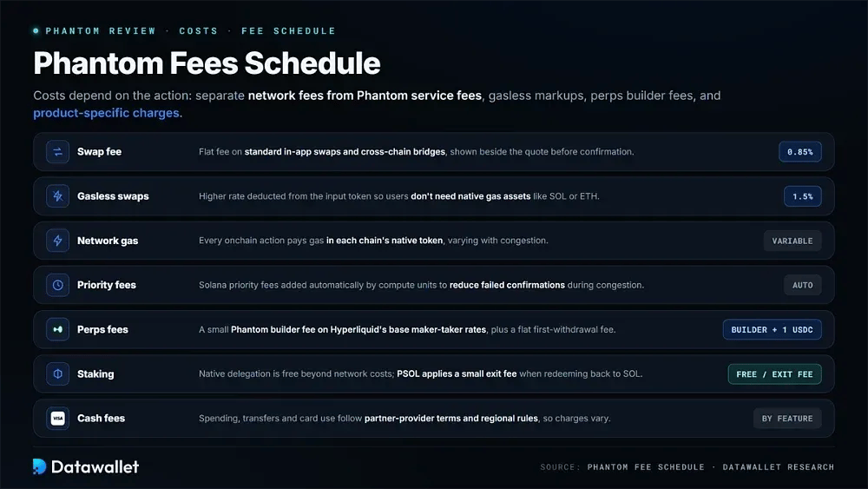Click the PHANTOM REVIEW breadcrumb label

[101, 31]
